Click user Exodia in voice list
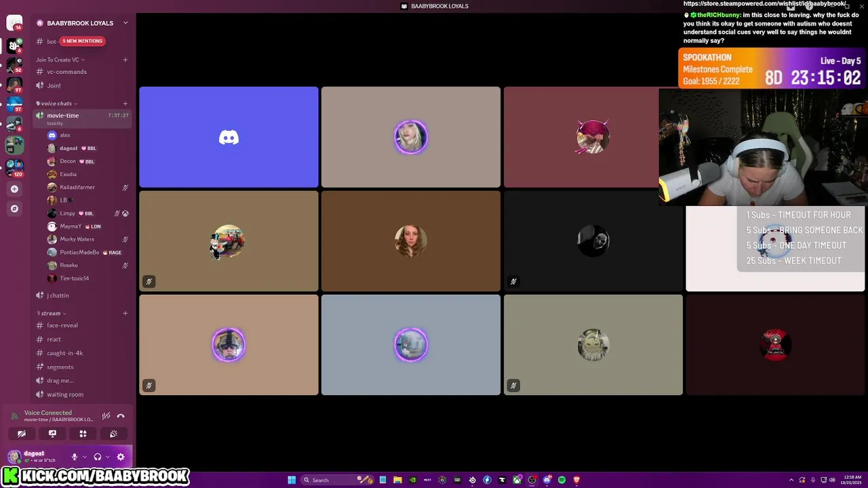 click(x=88, y=174)
